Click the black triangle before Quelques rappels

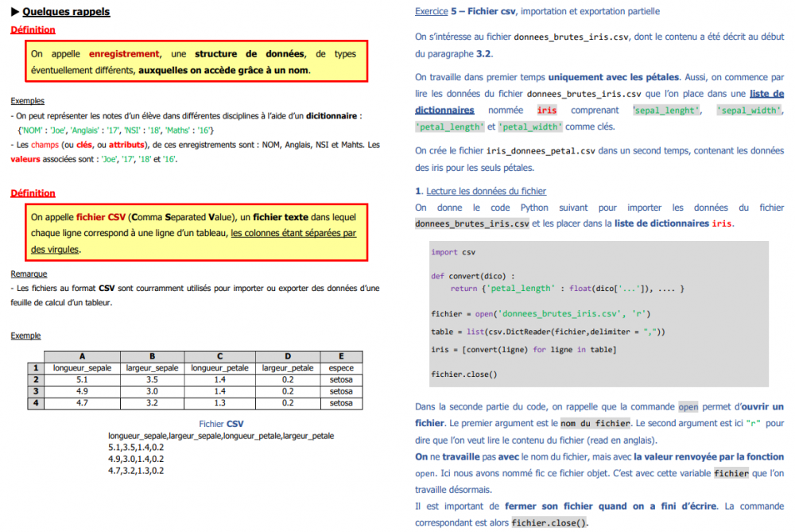pos(15,12)
